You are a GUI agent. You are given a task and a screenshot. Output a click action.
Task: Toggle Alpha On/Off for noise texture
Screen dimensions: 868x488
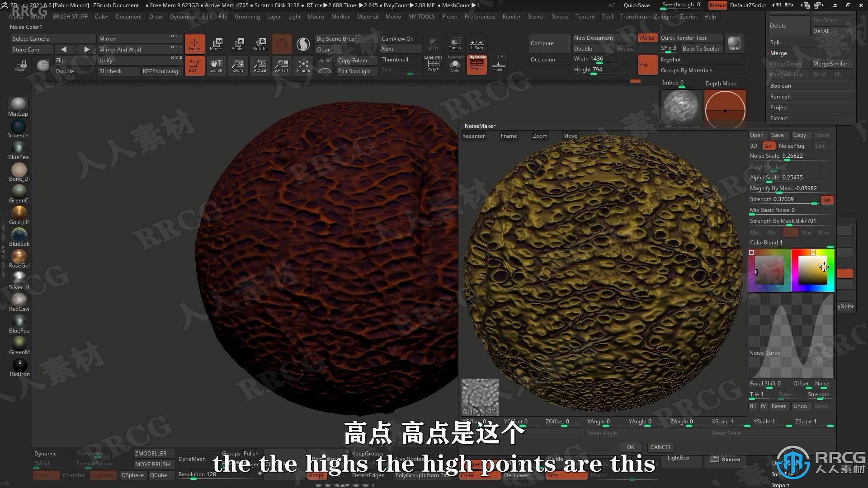click(481, 396)
